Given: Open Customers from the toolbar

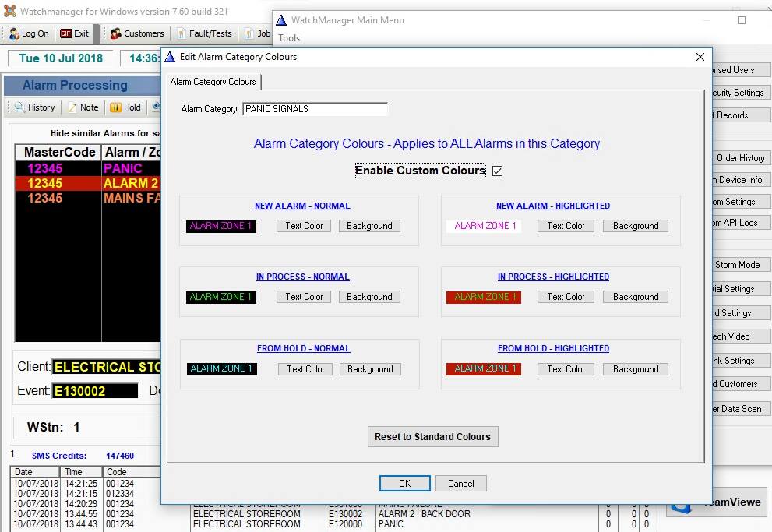Looking at the screenshot, I should coord(137,33).
